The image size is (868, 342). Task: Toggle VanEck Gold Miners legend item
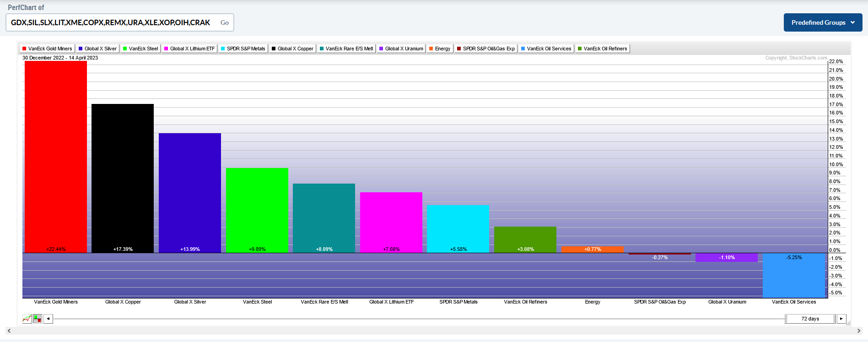click(47, 49)
